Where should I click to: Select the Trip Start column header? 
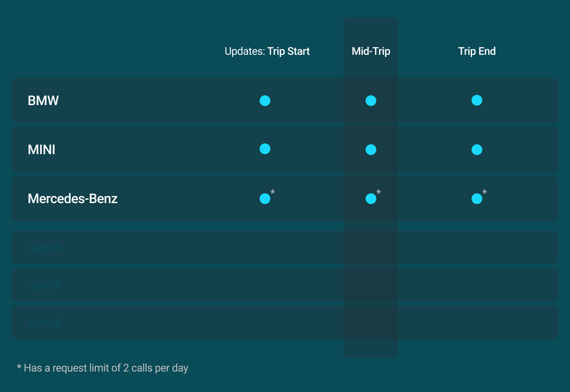(x=288, y=51)
